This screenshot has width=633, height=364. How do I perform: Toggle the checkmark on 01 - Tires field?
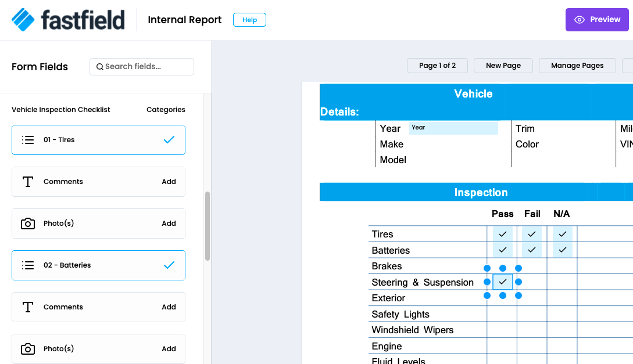(169, 140)
